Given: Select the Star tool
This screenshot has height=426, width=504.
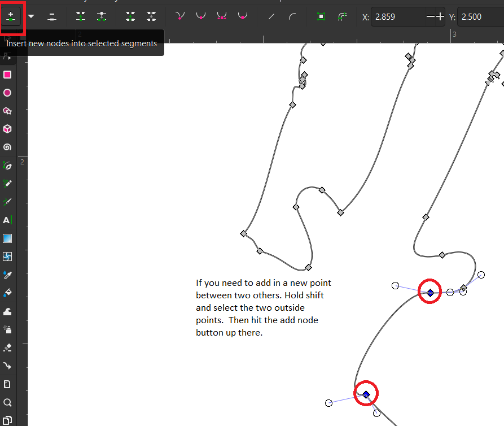Looking at the screenshot, I should click(7, 111).
